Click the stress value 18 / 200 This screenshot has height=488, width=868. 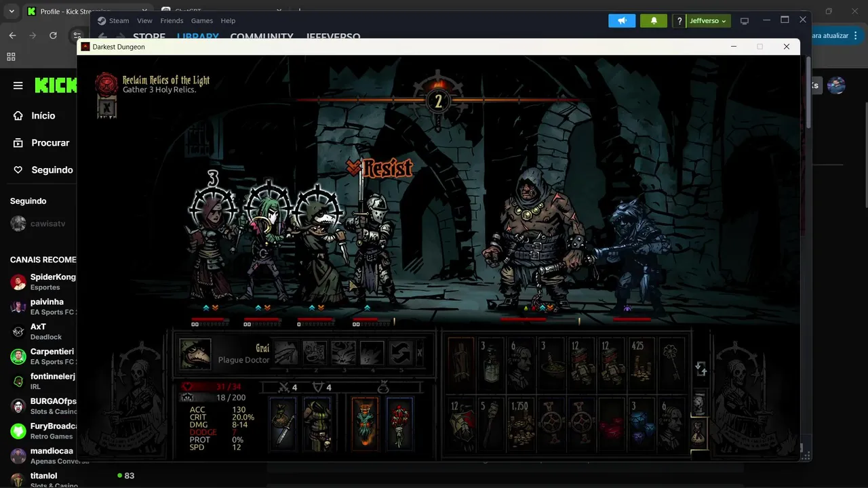(231, 397)
